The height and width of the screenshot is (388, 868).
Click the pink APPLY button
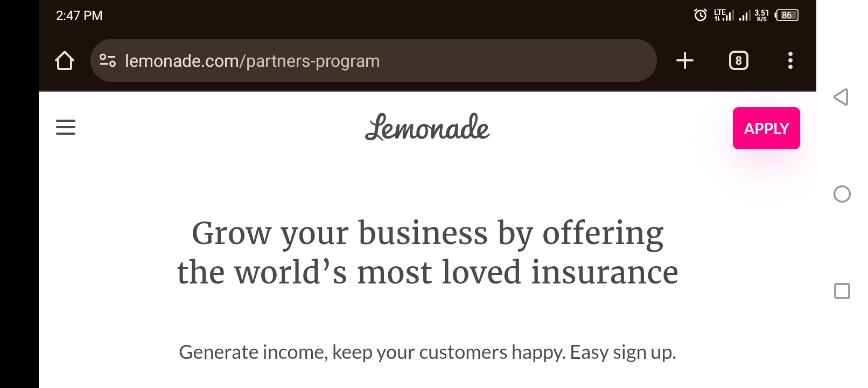coord(766,128)
